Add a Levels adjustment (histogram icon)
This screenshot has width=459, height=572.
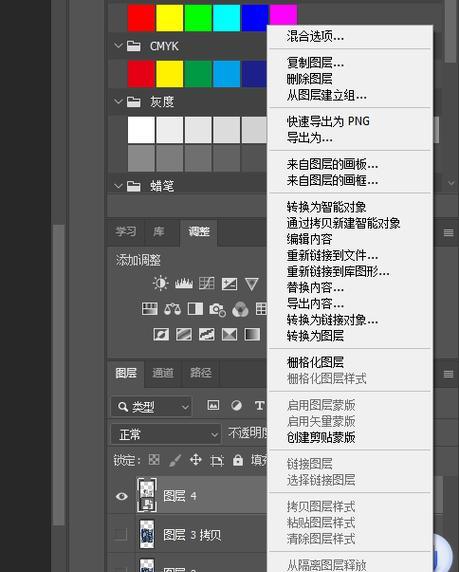pyautogui.click(x=184, y=283)
